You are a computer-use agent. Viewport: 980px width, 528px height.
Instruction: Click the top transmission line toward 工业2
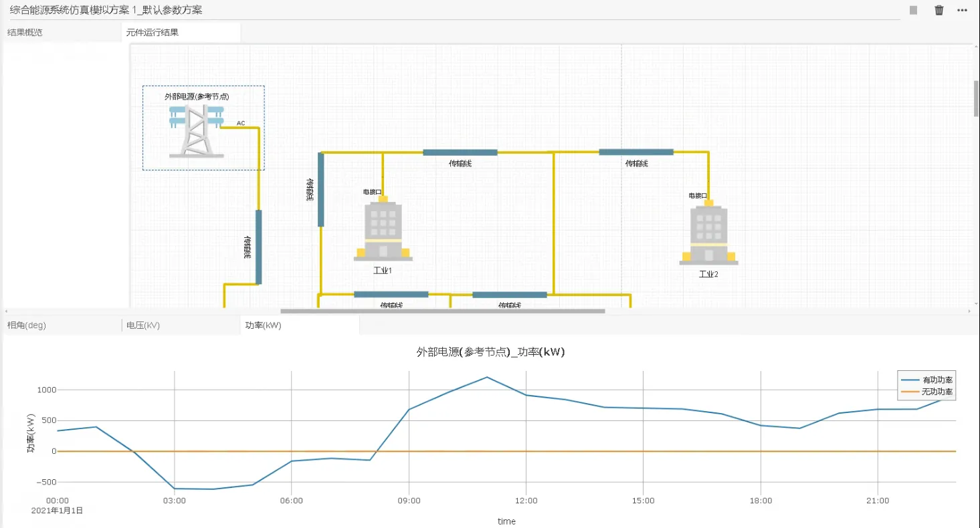tap(636, 152)
